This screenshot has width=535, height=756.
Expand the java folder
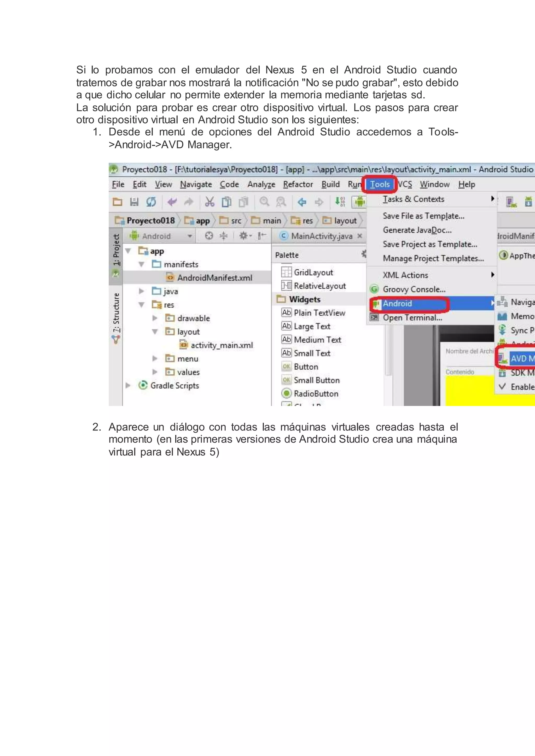142,291
